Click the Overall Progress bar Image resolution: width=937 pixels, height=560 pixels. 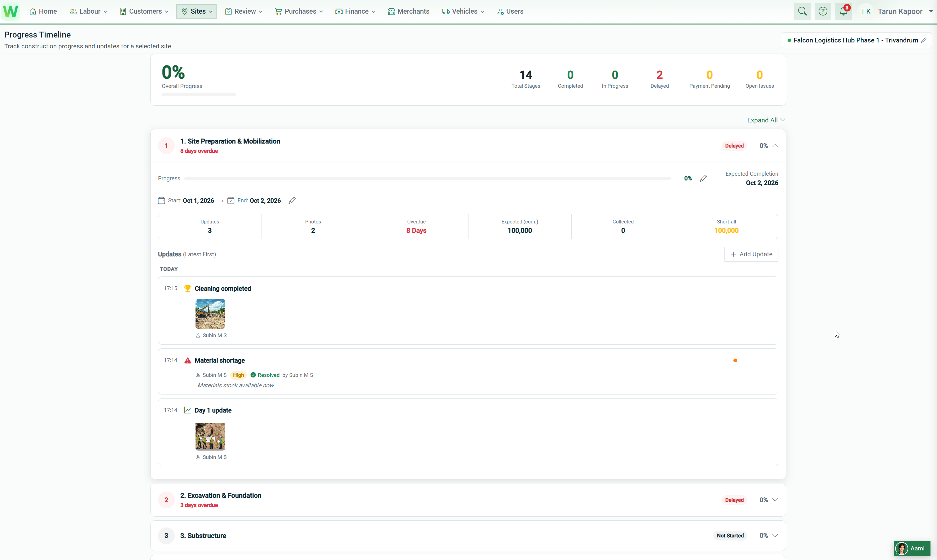[x=199, y=95]
